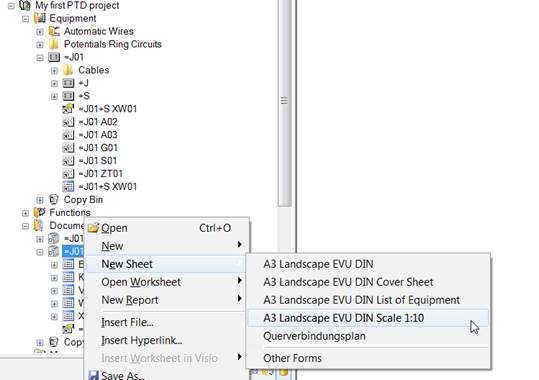Click the =J01 A02 equipment icon

68,122
